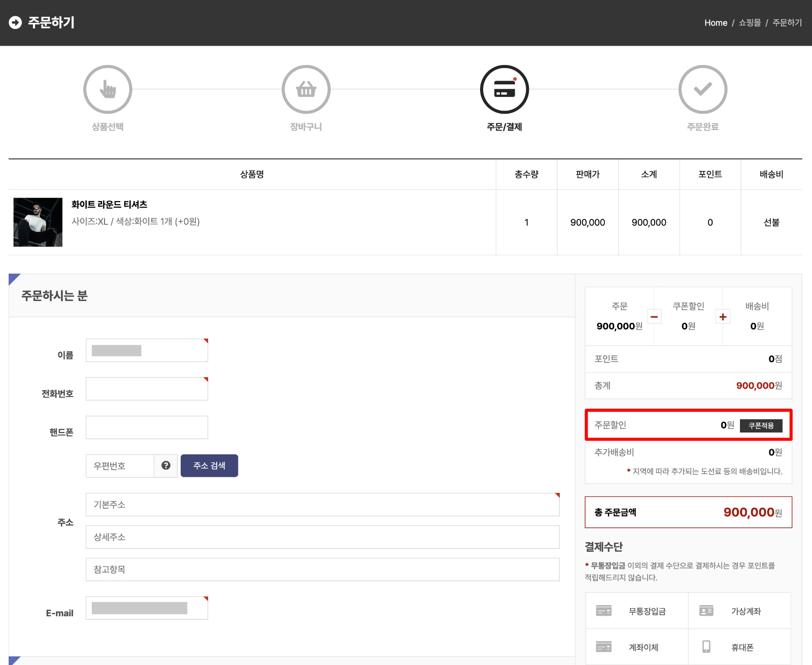
Task: Click the 결제수단 section heading
Action: (604, 547)
